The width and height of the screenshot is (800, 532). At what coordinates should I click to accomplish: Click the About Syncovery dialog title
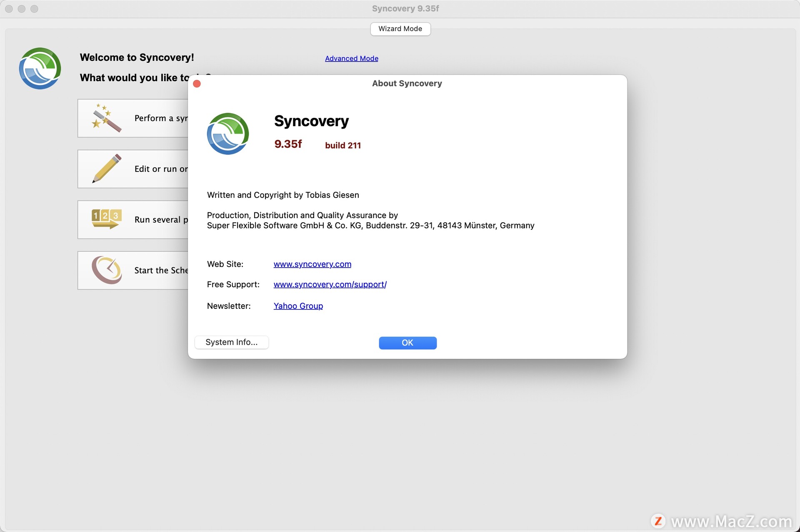tap(407, 83)
